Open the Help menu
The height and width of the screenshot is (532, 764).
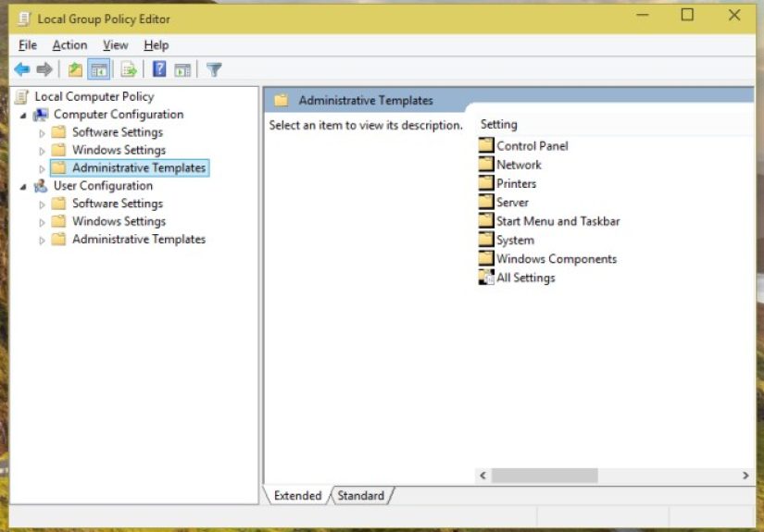coord(157,45)
